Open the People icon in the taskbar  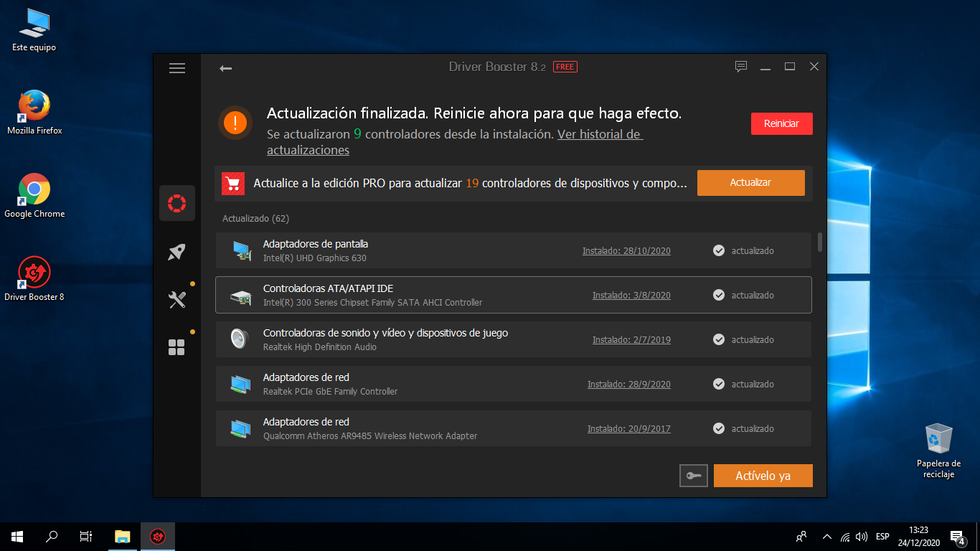coord(801,537)
